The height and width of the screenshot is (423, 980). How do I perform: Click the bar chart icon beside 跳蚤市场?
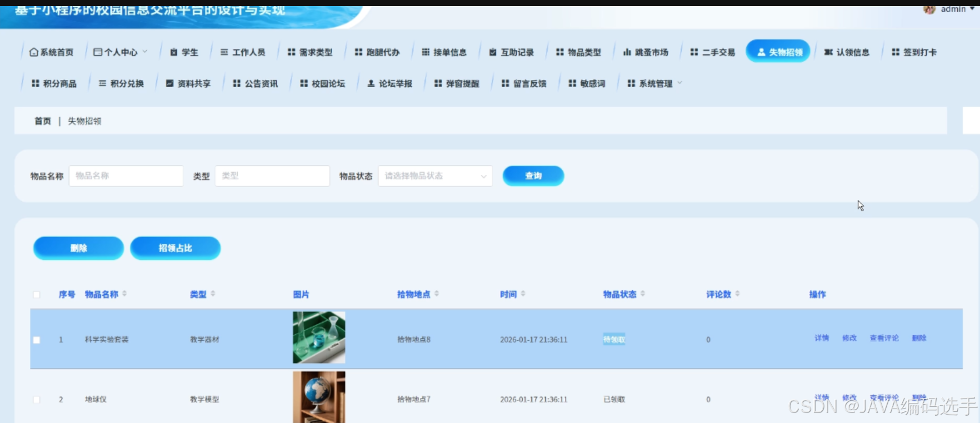(x=627, y=52)
